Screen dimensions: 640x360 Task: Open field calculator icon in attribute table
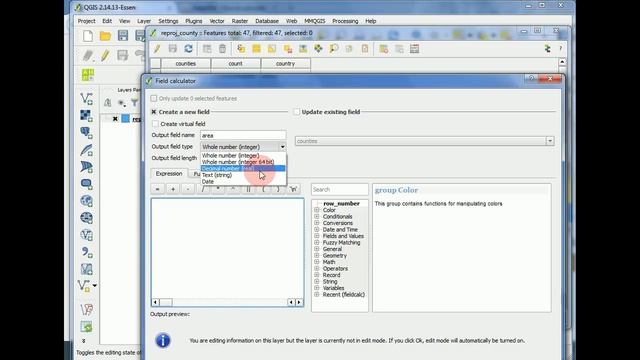point(415,49)
